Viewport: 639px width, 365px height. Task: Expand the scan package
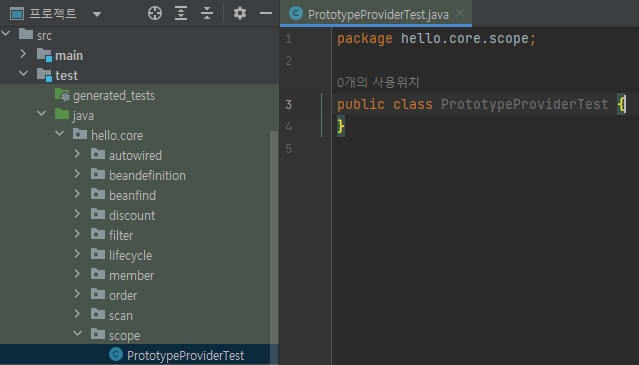point(77,314)
